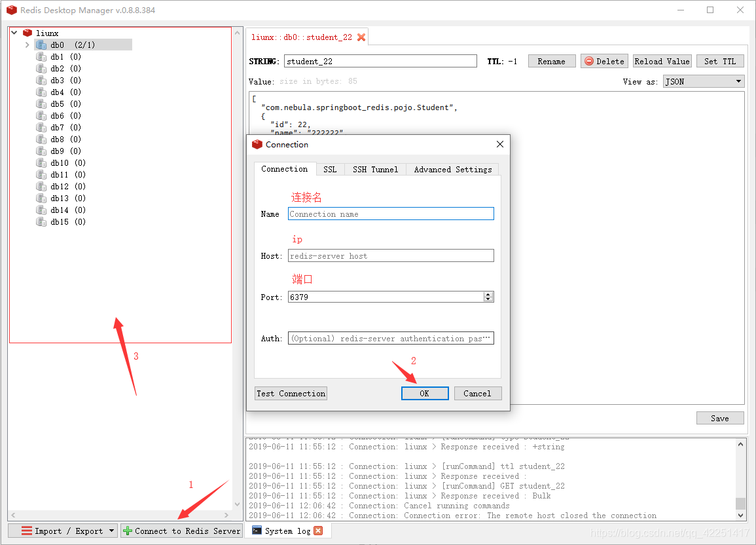This screenshot has height=545, width=756.
Task: Click the green plus icon on Connect button
Action: point(127,531)
